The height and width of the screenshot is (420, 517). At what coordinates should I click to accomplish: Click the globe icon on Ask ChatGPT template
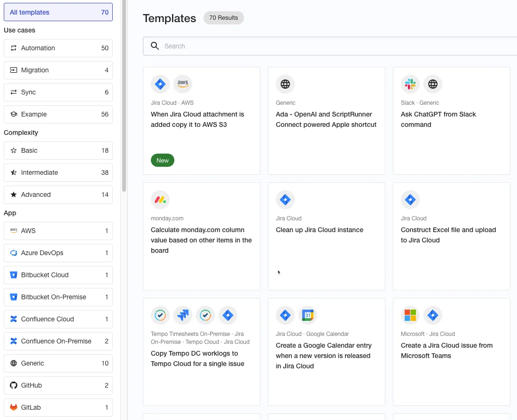pos(432,84)
